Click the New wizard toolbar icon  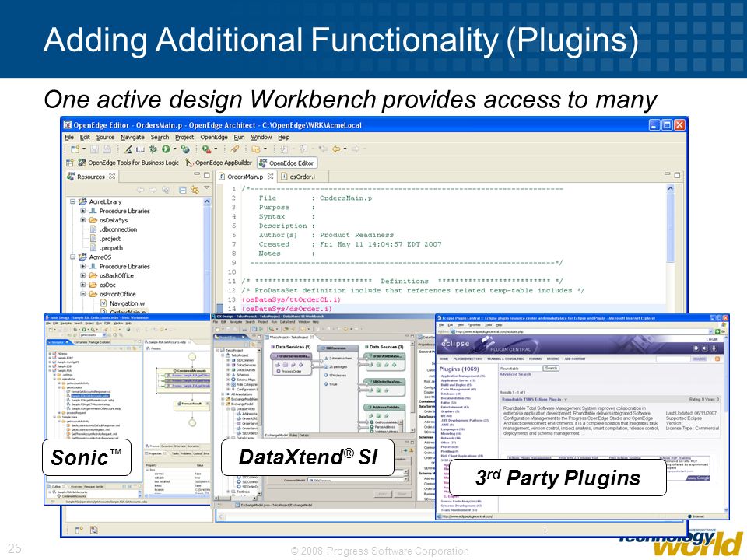tap(75, 149)
